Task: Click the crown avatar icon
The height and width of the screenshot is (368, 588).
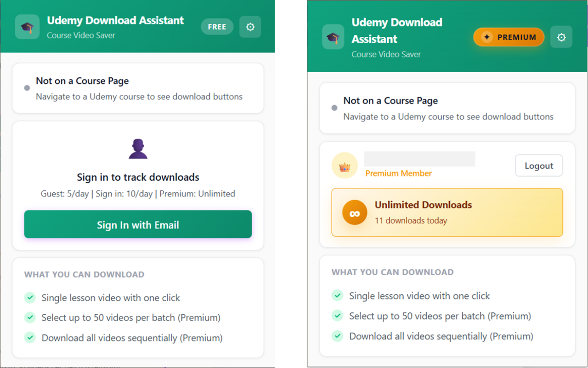Action: pyautogui.click(x=345, y=166)
